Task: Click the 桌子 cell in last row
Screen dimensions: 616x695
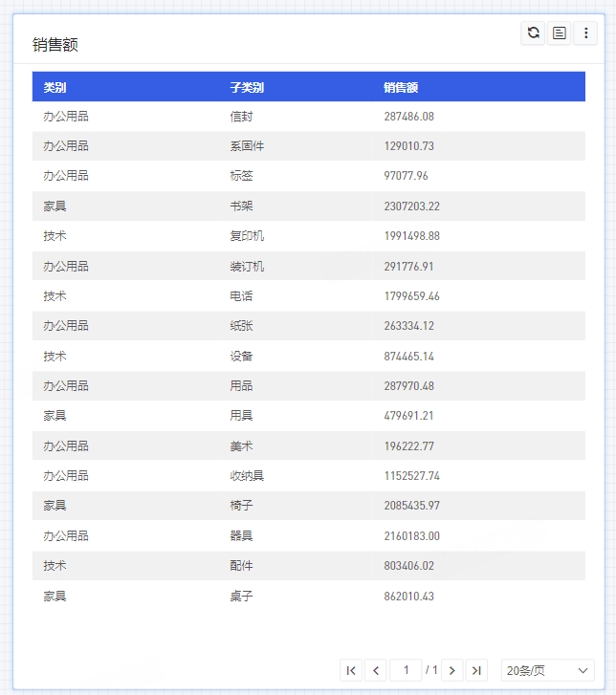Action: (x=241, y=597)
